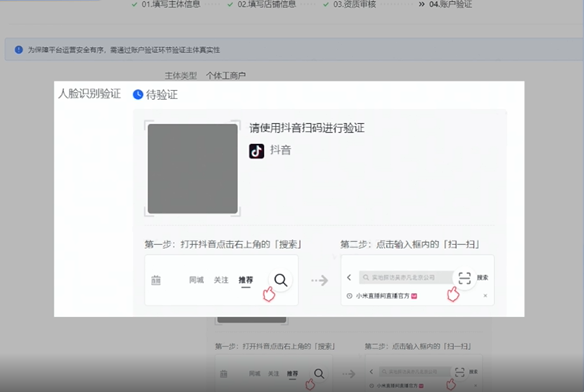This screenshot has height=392, width=584.
Task: Click the search input field on the background page
Action: point(415,372)
